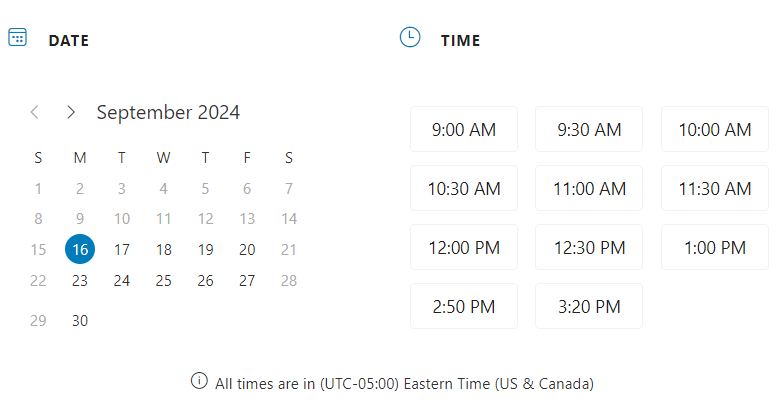Select the highlighted date 16
This screenshot has height=405, width=776.
(80, 249)
